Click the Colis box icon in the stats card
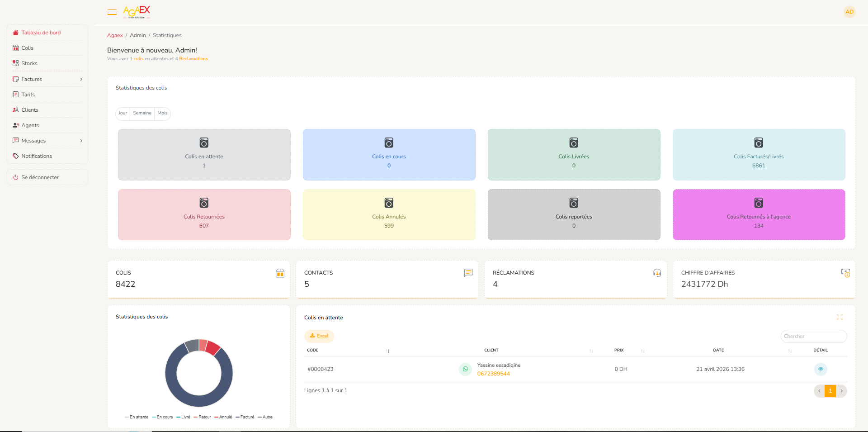Image resolution: width=868 pixels, height=432 pixels. point(280,273)
